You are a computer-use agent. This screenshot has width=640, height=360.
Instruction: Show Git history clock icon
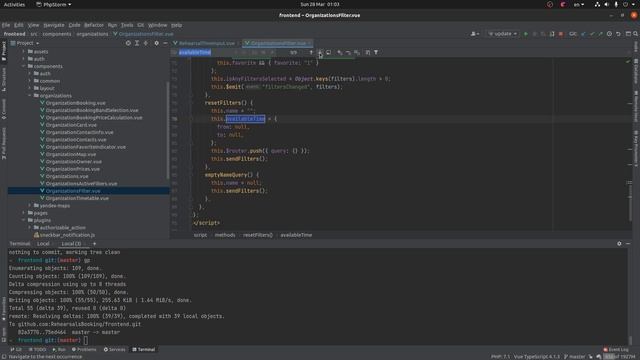click(x=609, y=34)
